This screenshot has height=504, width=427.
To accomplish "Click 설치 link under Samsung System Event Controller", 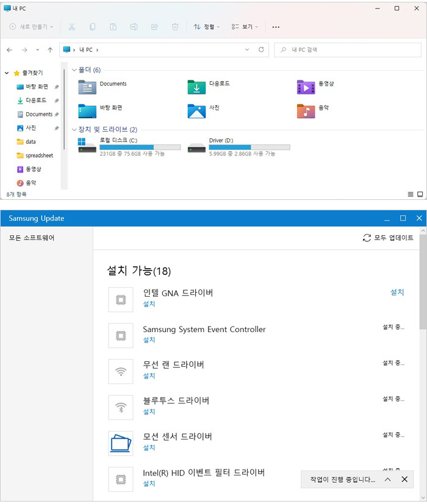I will (149, 339).
